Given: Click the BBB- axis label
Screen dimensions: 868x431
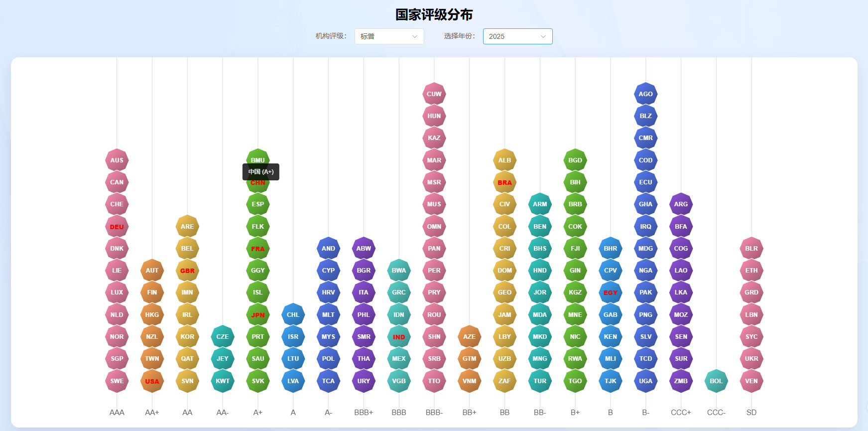Looking at the screenshot, I should [434, 413].
